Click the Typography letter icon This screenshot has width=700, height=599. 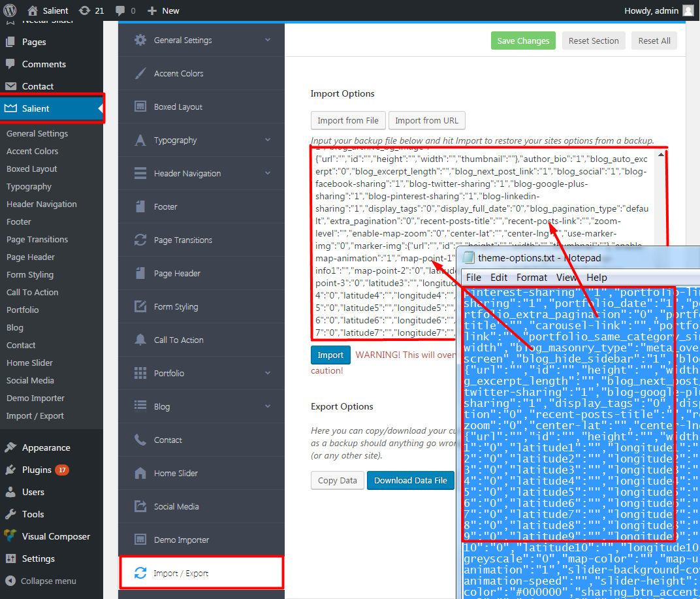[140, 140]
